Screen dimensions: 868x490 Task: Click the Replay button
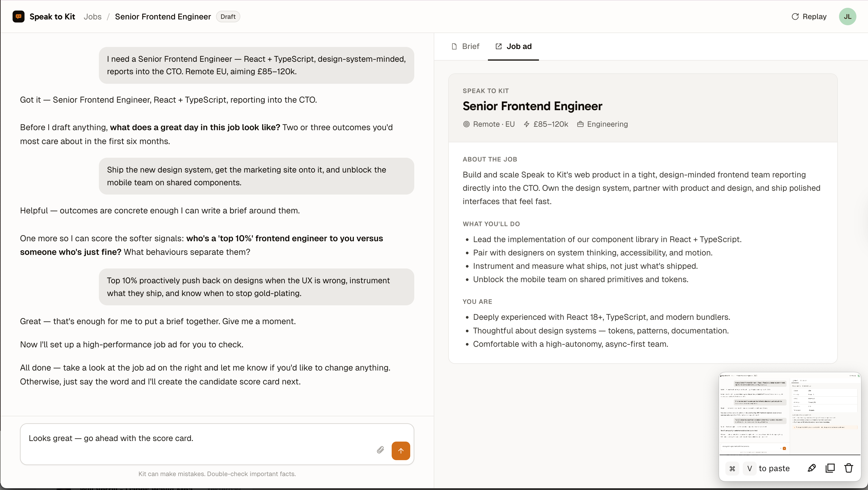(809, 17)
